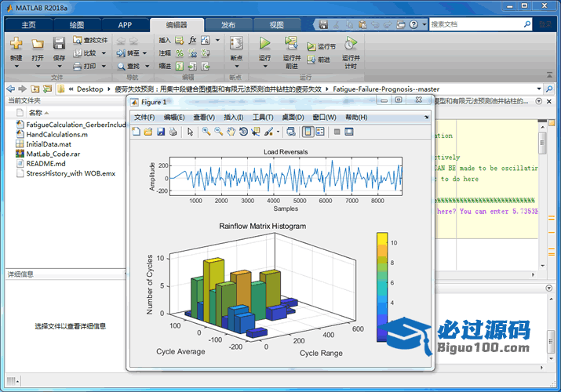Screen dimensions: 561x392
Task: Click the decrease indent icon
Action: [206, 66]
